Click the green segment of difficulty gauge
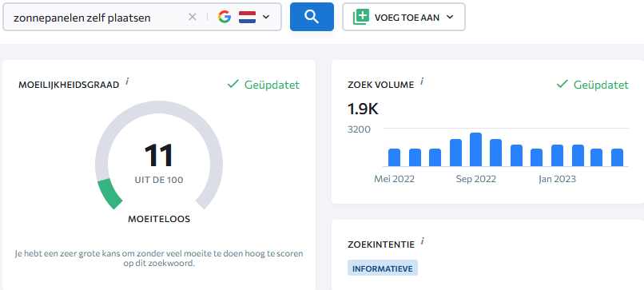This screenshot has width=644, height=290. (x=109, y=194)
